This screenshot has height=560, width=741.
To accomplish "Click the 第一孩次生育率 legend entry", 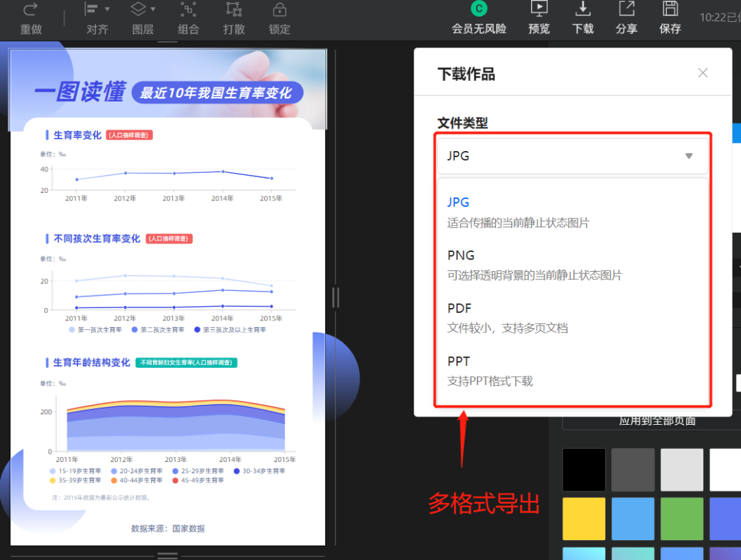I will click(95, 330).
